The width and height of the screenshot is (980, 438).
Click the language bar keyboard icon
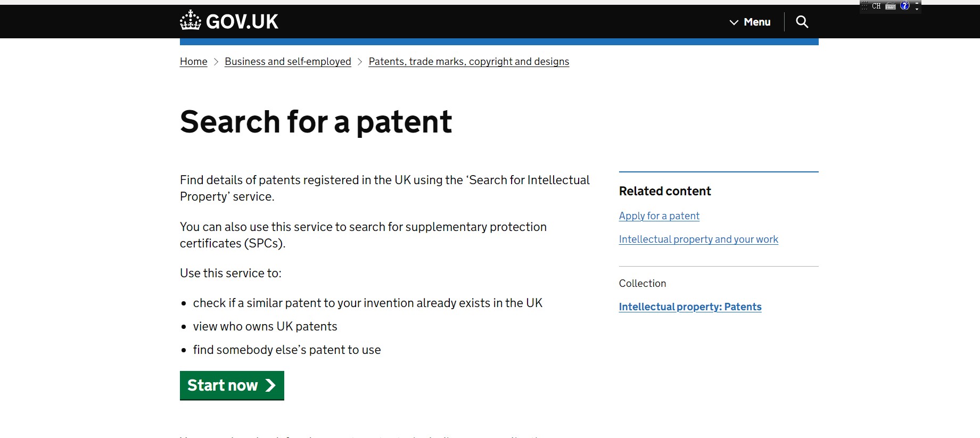pyautogui.click(x=891, y=6)
